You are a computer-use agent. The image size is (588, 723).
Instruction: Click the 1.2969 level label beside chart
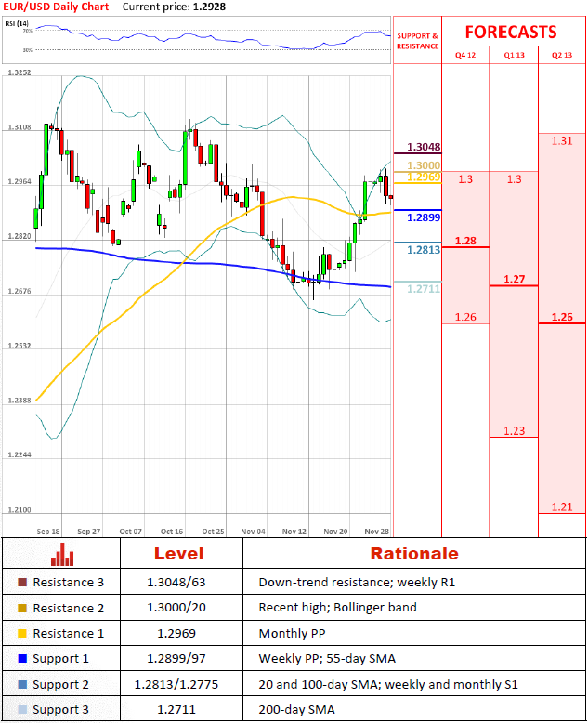point(424,177)
